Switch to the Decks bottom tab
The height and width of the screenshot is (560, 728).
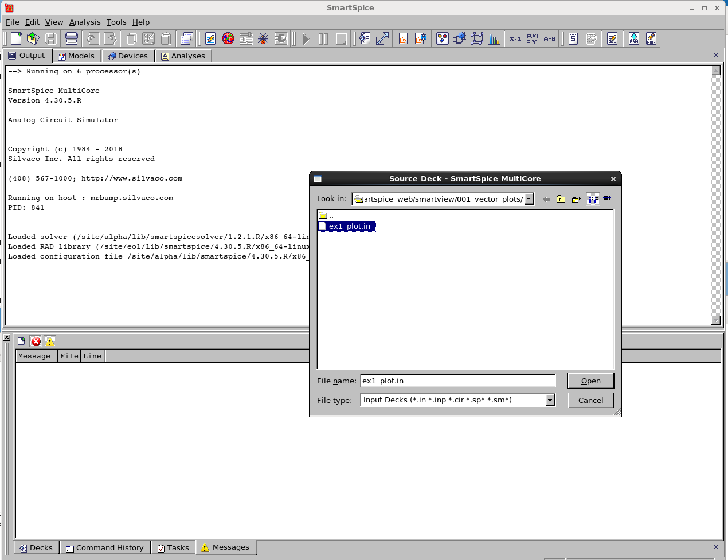[x=36, y=547]
